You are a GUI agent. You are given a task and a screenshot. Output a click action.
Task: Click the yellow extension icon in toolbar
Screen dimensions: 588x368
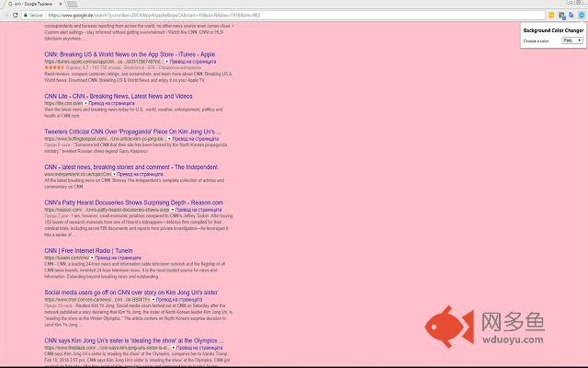pos(551,15)
